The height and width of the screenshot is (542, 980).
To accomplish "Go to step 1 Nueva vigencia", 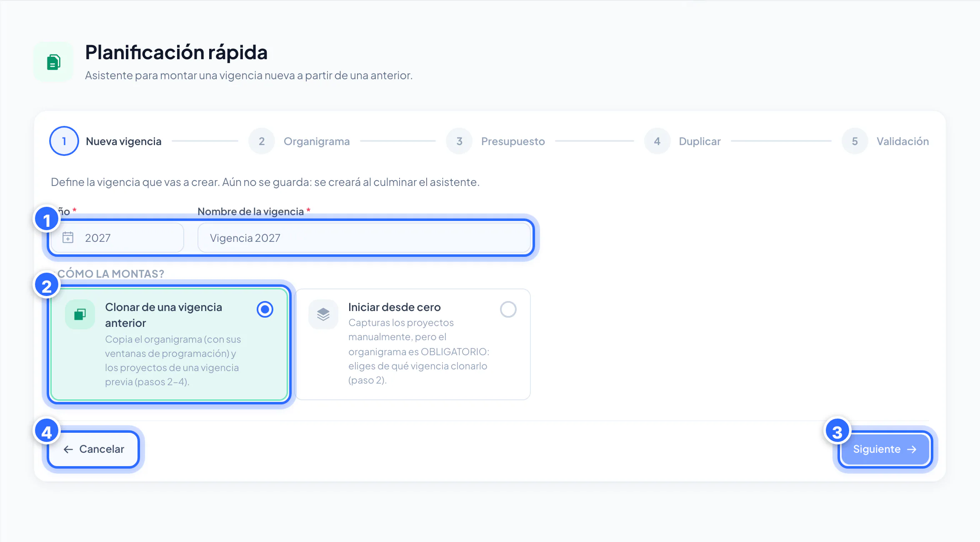I will click(x=105, y=141).
